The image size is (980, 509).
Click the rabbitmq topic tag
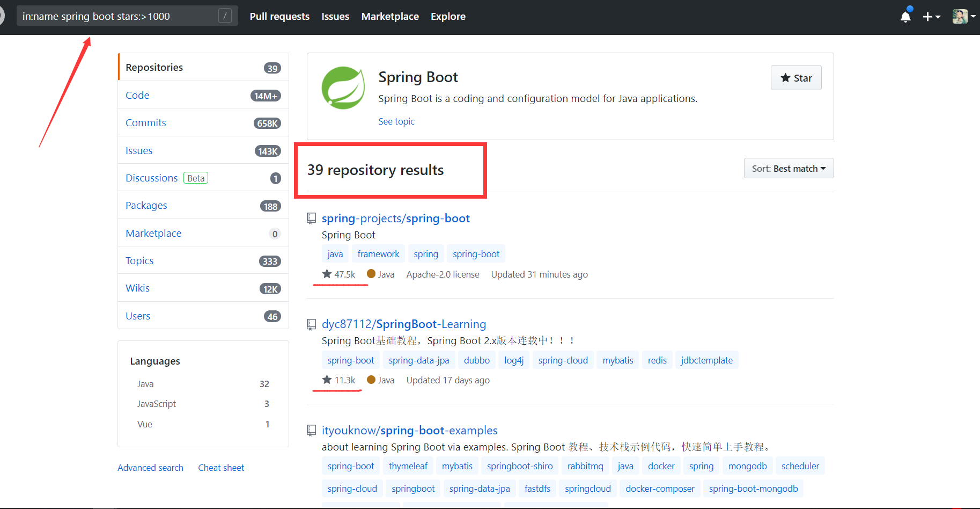tap(585, 466)
